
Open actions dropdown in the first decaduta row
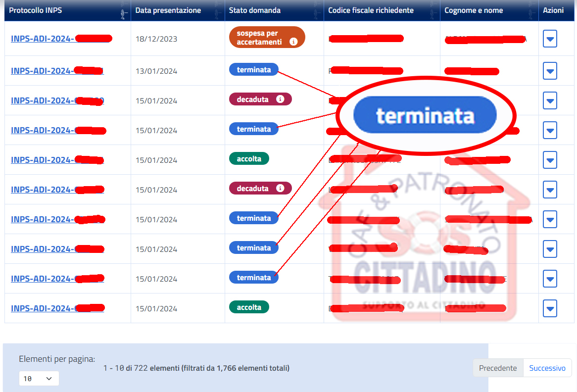pos(550,100)
